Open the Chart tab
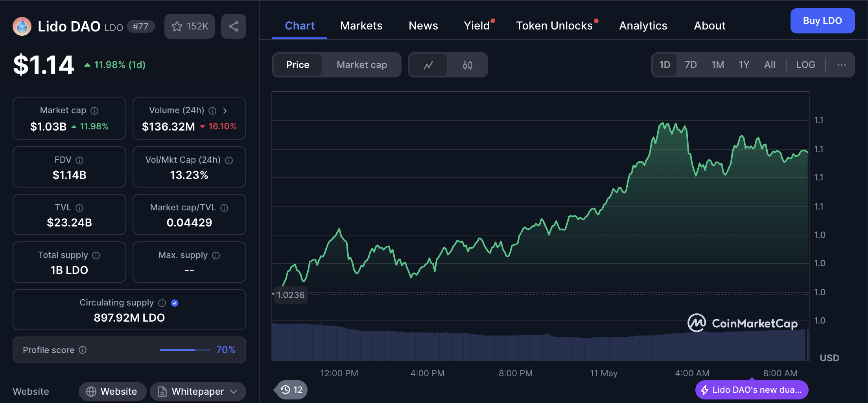 click(300, 26)
